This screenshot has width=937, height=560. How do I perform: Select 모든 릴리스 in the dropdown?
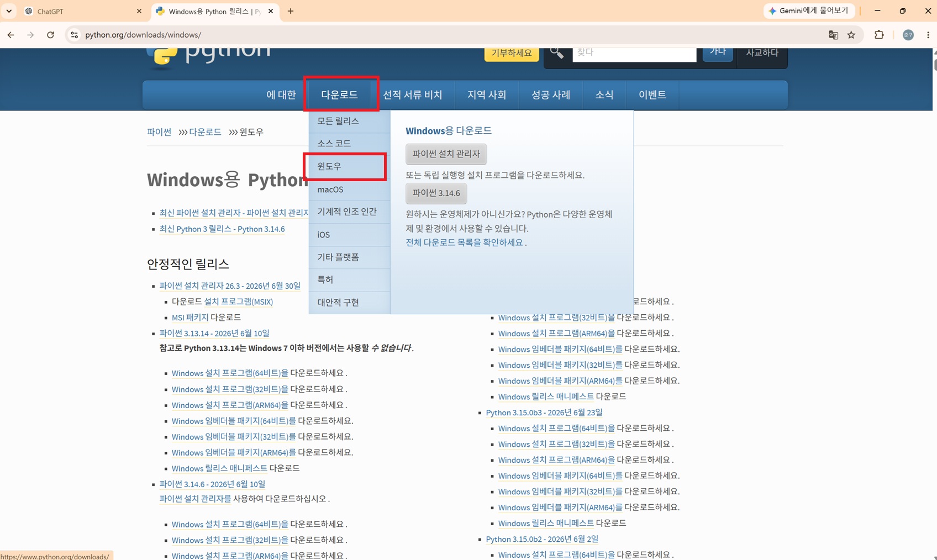tap(349, 121)
